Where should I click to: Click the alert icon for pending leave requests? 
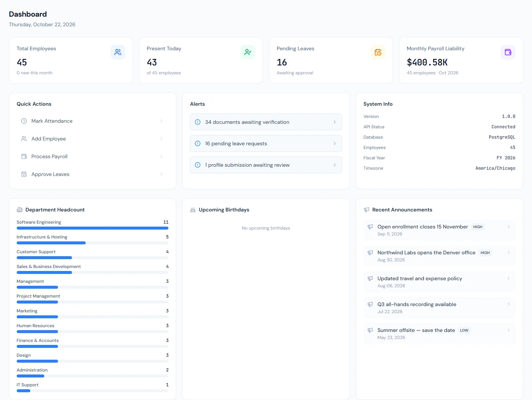pyautogui.click(x=198, y=143)
